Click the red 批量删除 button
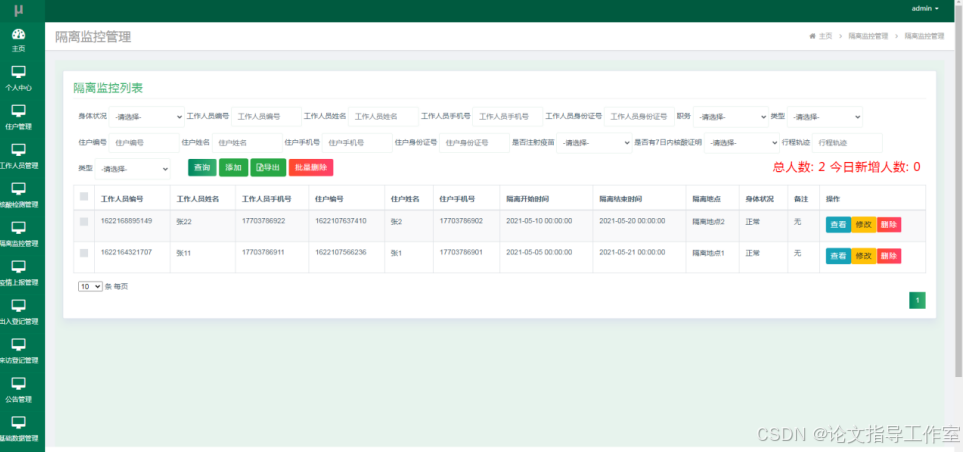The image size is (964, 452). (311, 168)
